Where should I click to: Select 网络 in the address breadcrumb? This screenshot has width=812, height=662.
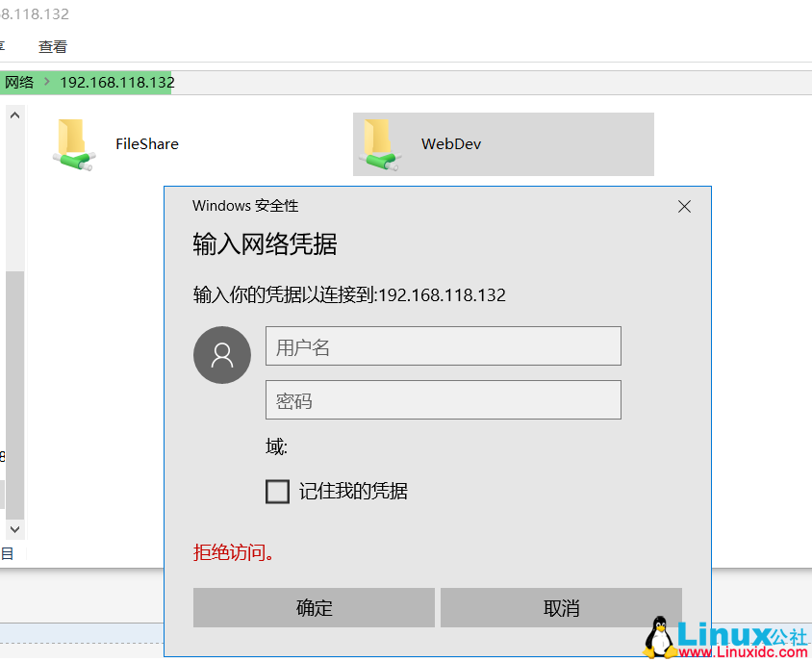click(x=19, y=83)
